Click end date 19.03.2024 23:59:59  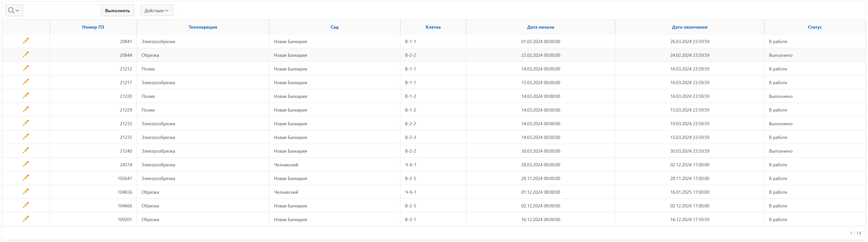pyautogui.click(x=689, y=124)
